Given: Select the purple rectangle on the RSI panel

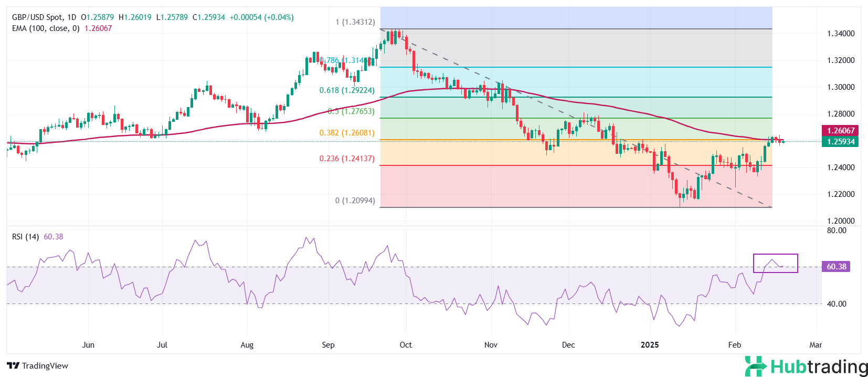Looking at the screenshot, I should point(775,255).
